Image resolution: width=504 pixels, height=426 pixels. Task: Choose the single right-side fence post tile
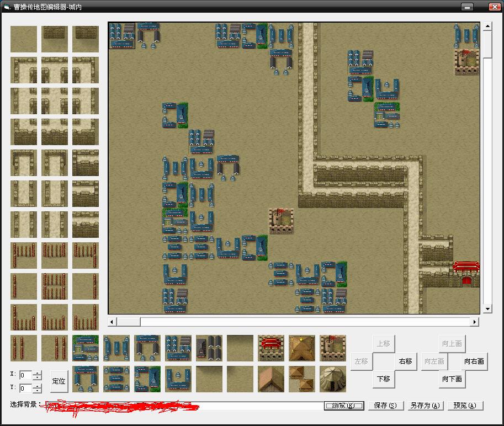pyautogui.click(x=86, y=286)
